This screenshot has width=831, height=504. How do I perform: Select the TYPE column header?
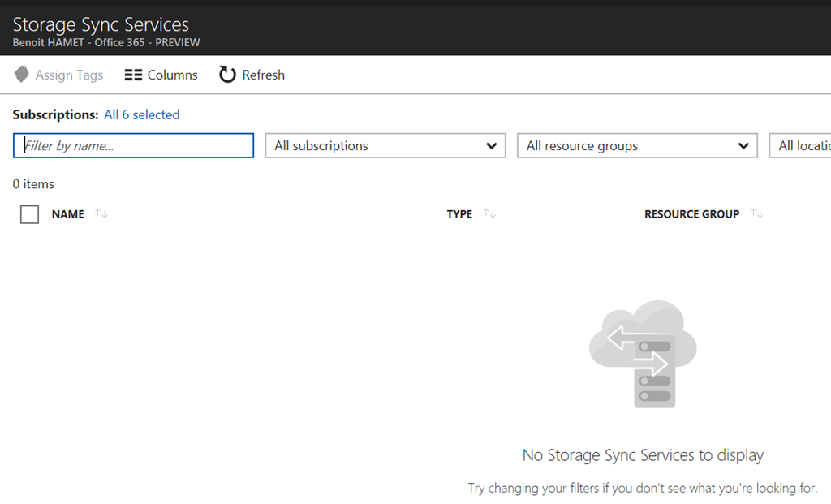click(x=459, y=214)
